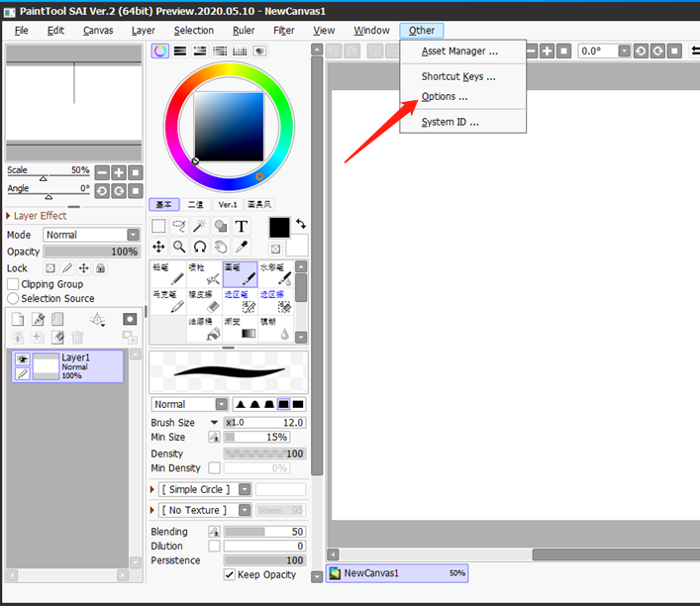This screenshot has width=700, height=606.
Task: Expand the No Texture settings triangle
Action: click(x=152, y=510)
